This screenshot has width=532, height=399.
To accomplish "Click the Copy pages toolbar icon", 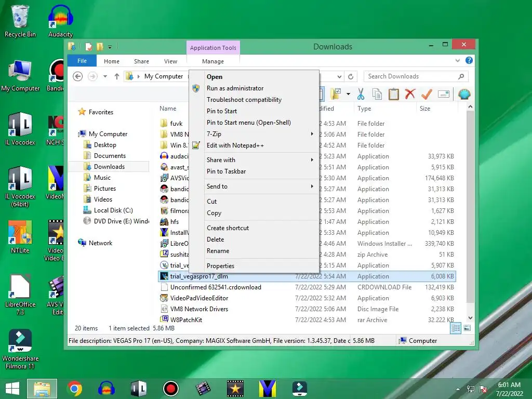I will click(377, 94).
